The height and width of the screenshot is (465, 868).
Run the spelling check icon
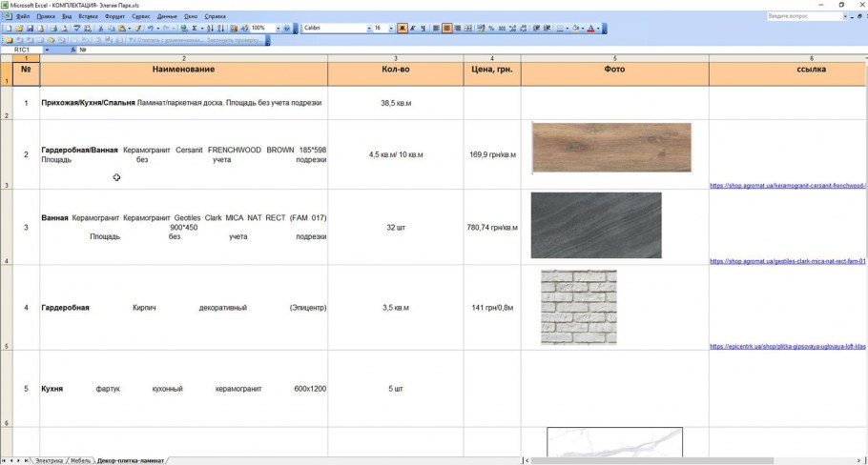pos(77,28)
